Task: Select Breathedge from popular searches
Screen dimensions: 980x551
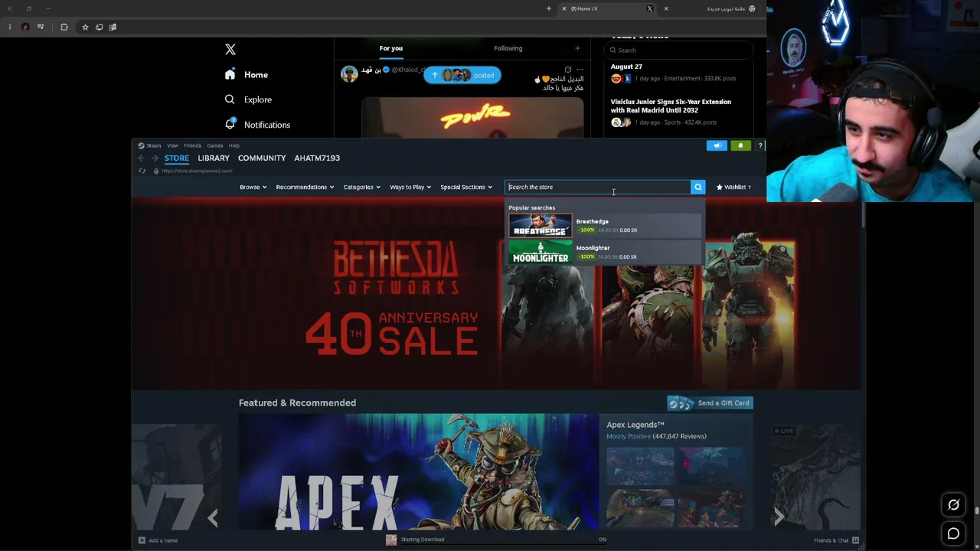Action: (x=604, y=226)
